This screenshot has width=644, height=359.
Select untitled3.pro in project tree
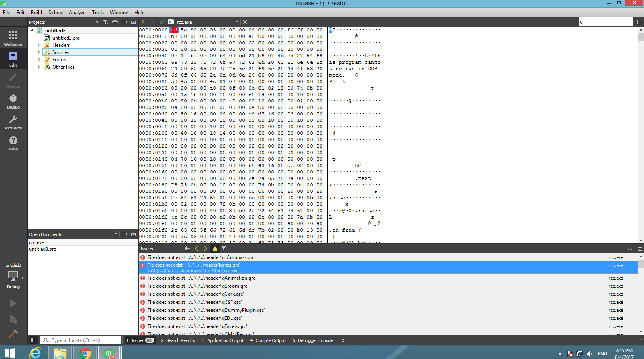pos(66,38)
